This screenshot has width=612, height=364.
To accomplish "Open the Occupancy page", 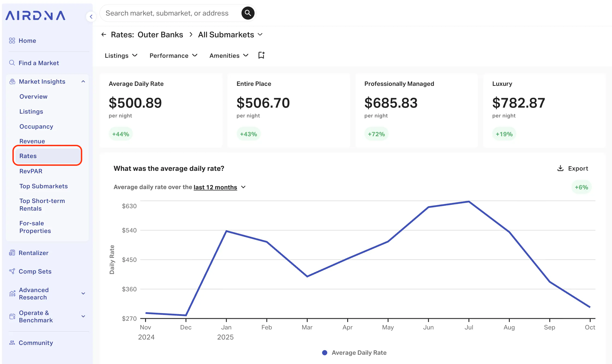I will (36, 126).
